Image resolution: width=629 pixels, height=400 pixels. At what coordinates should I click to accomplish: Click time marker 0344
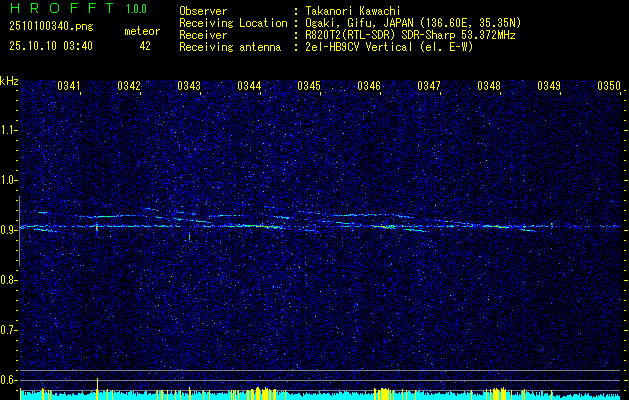tap(249, 86)
